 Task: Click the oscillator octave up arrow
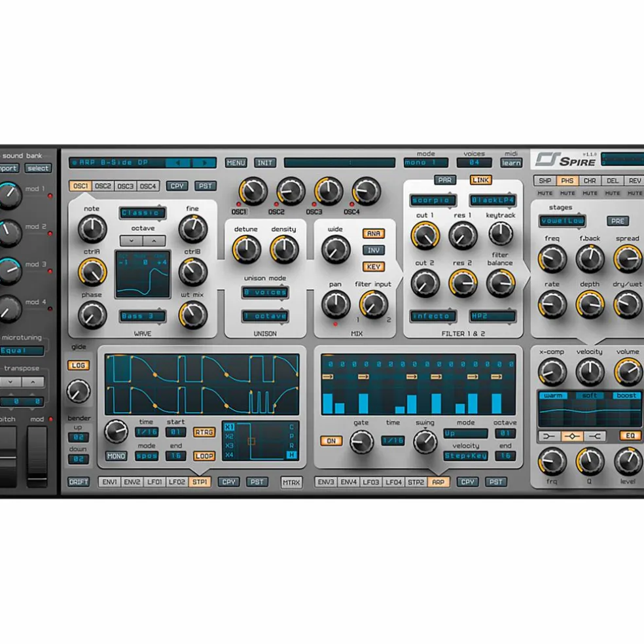point(154,241)
